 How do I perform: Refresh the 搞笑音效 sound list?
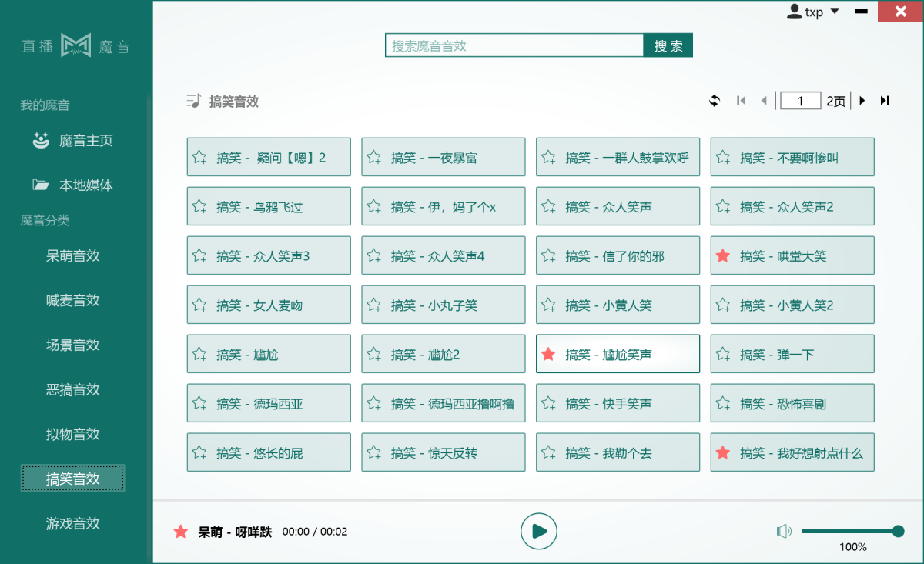pos(715,100)
